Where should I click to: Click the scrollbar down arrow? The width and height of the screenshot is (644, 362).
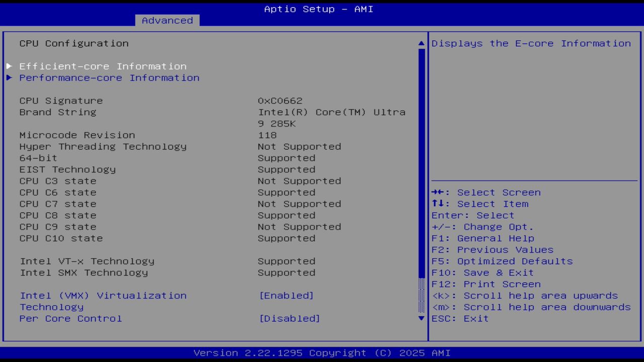pos(421,318)
